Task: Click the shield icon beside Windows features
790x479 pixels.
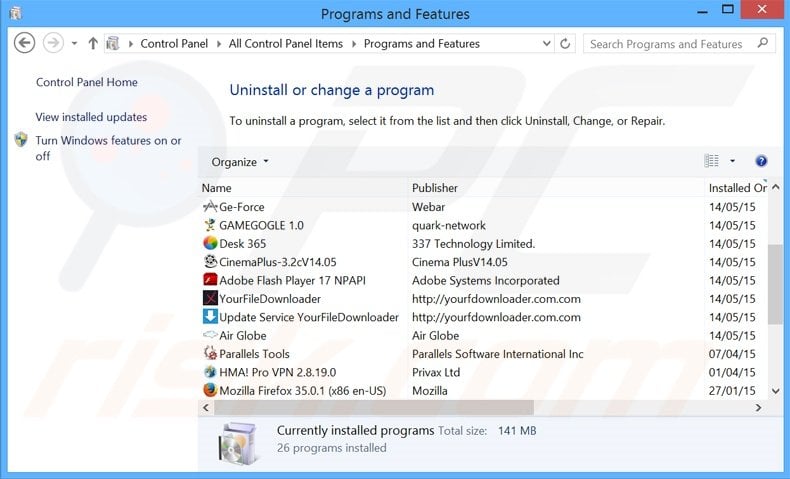Action: 21,140
